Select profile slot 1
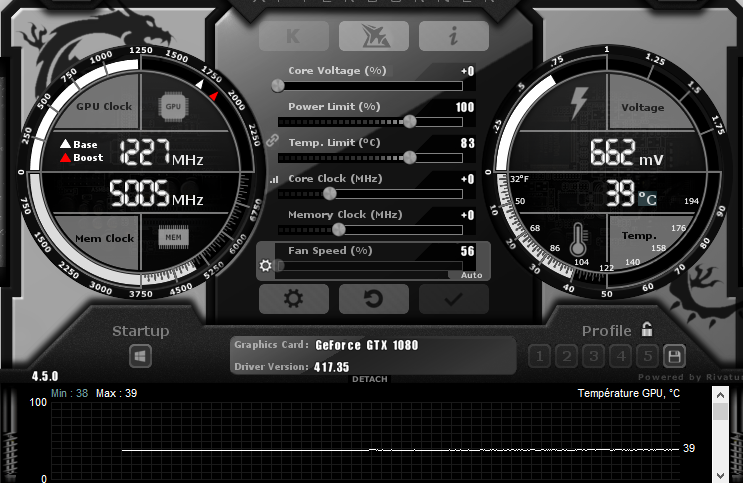This screenshot has height=483, width=743. pyautogui.click(x=539, y=356)
